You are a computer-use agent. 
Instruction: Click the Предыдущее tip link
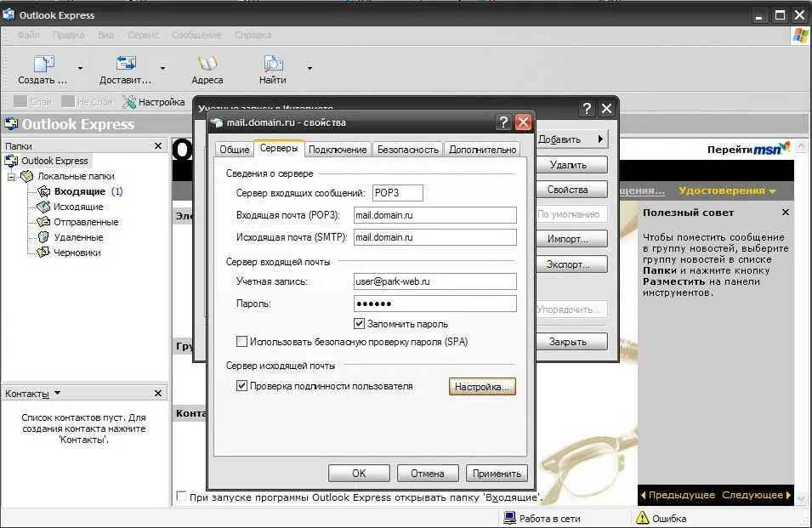click(678, 495)
